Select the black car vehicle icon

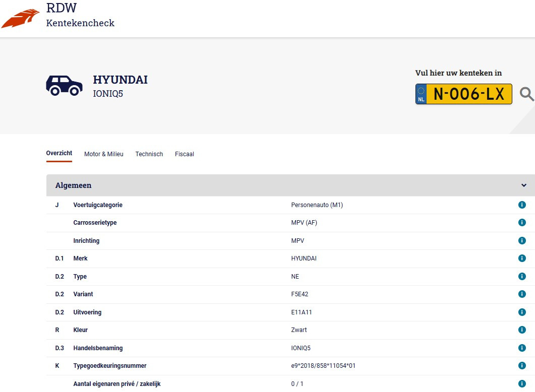[x=64, y=85]
